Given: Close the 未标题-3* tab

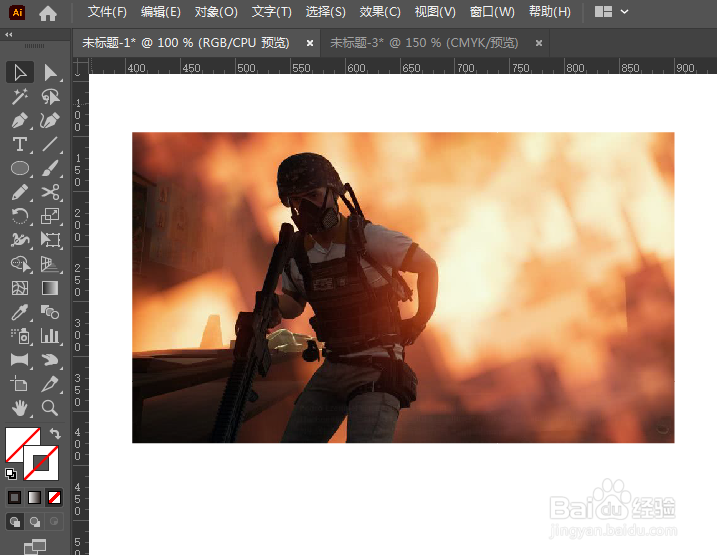Looking at the screenshot, I should (x=539, y=43).
